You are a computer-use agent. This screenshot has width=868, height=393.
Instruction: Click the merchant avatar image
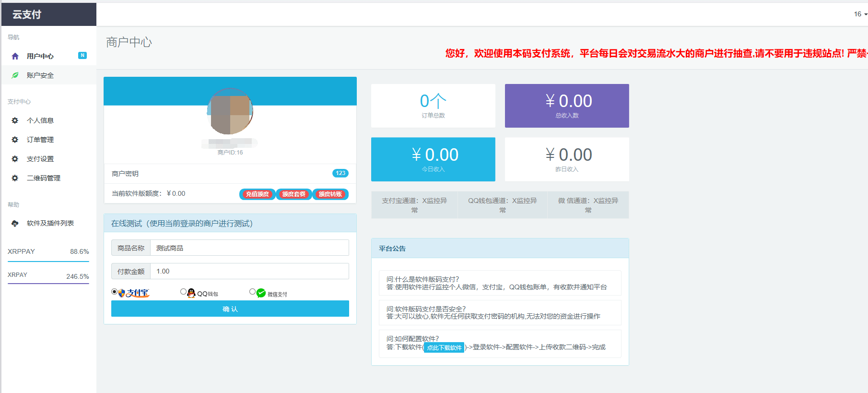pos(230,111)
